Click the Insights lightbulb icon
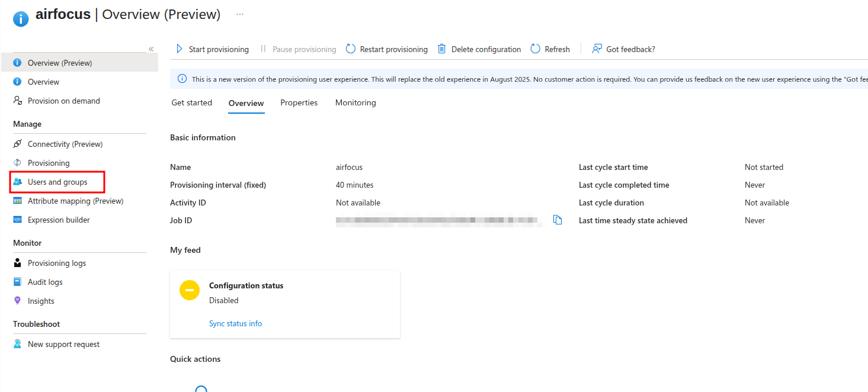 [18, 301]
